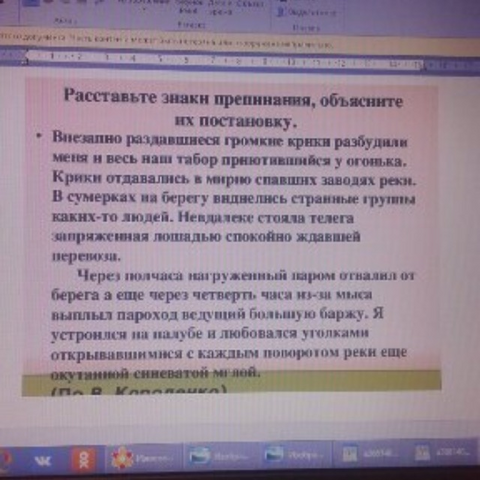The width and height of the screenshot is (480, 480).
Task: Click the credit line '(По В. Короленко)'
Action: tap(139, 389)
